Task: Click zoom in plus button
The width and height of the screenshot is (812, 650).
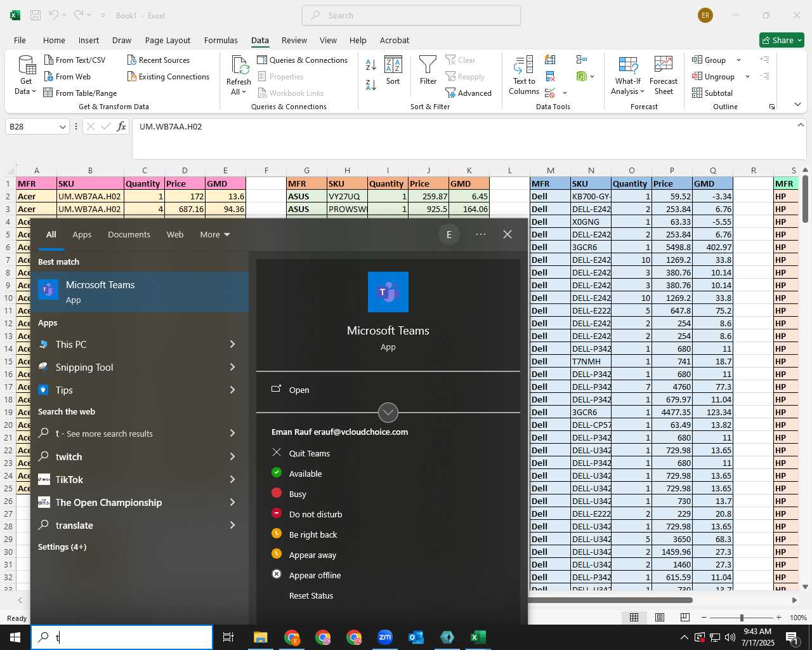Action: (778, 617)
